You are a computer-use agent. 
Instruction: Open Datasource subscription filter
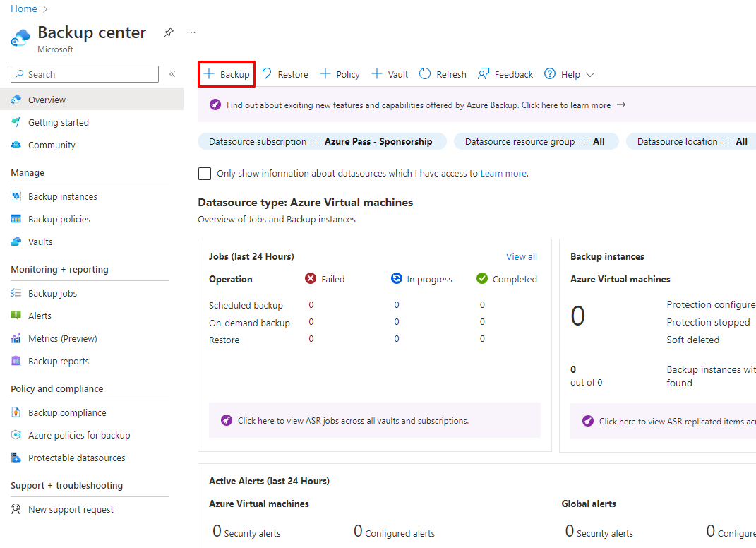click(322, 141)
